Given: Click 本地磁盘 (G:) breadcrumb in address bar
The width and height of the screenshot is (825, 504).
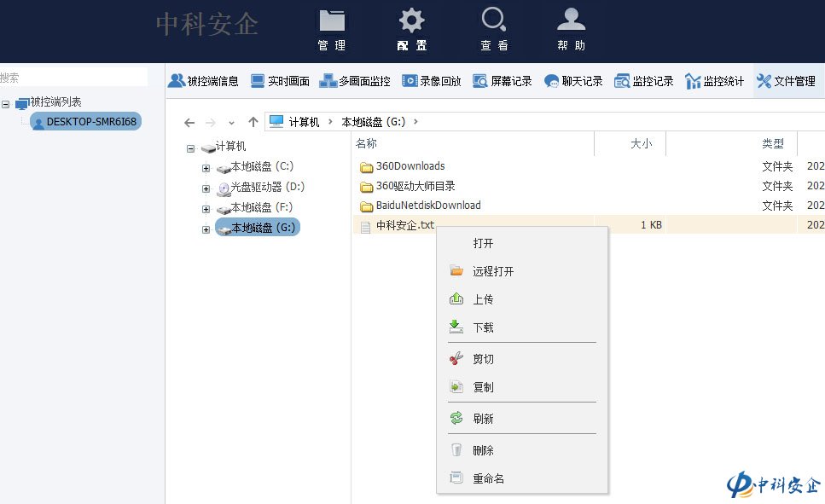Looking at the screenshot, I should [x=374, y=122].
